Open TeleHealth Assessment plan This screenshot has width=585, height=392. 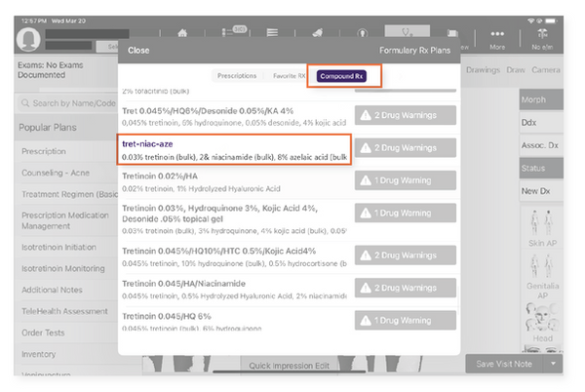tap(66, 311)
